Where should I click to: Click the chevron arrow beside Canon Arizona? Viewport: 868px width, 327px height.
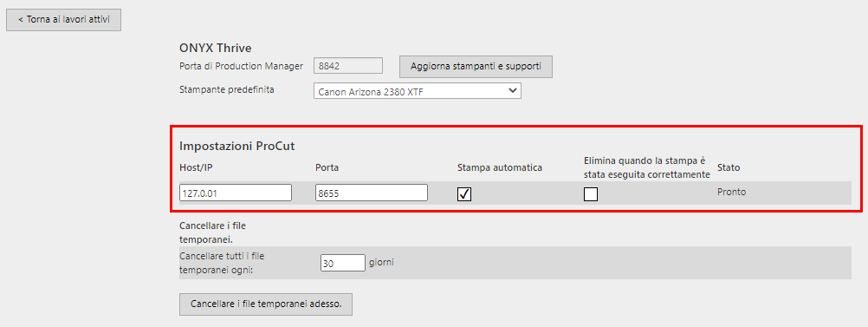[x=512, y=90]
